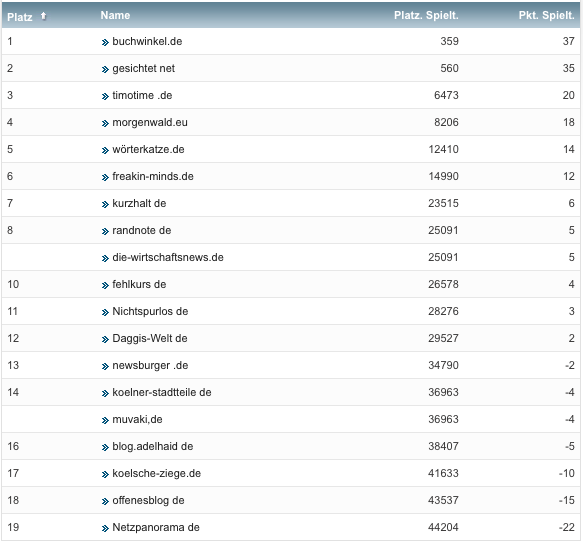Viewport: 583px width, 544px height.
Task: Click the value 41633
Action: tap(443, 473)
